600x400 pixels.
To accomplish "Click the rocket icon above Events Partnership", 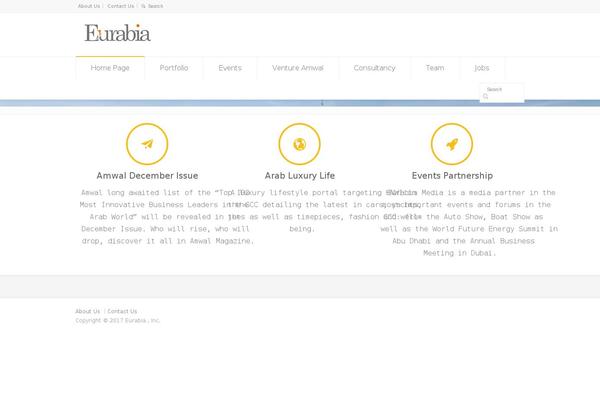I will [451, 144].
